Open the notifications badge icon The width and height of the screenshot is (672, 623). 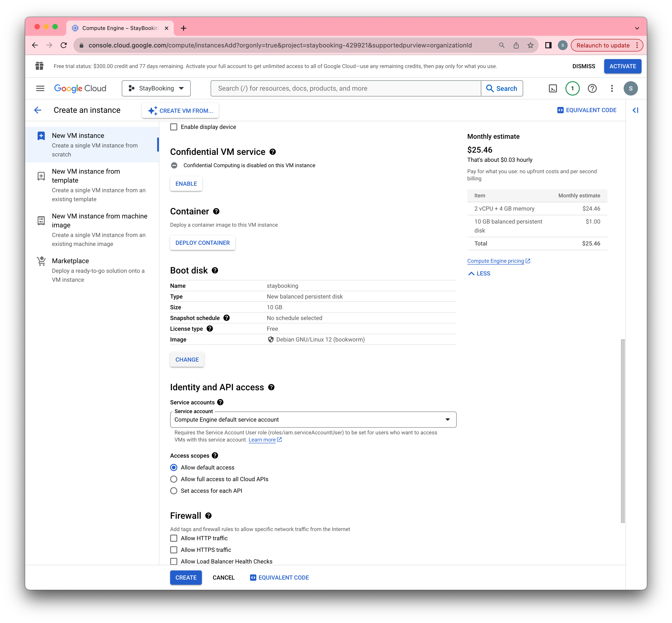tap(572, 88)
